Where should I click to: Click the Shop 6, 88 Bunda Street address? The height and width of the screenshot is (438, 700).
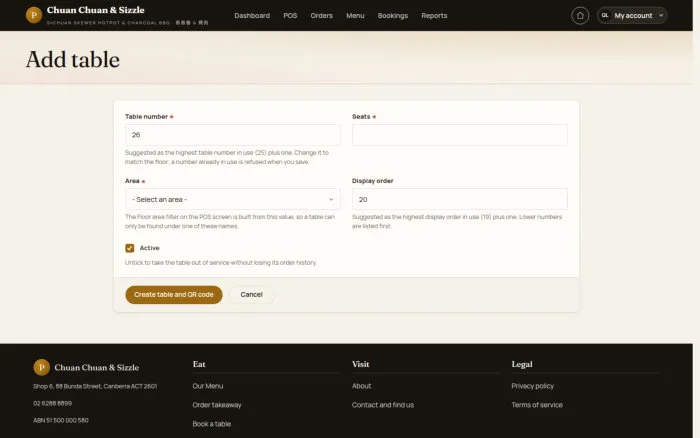[x=95, y=386]
